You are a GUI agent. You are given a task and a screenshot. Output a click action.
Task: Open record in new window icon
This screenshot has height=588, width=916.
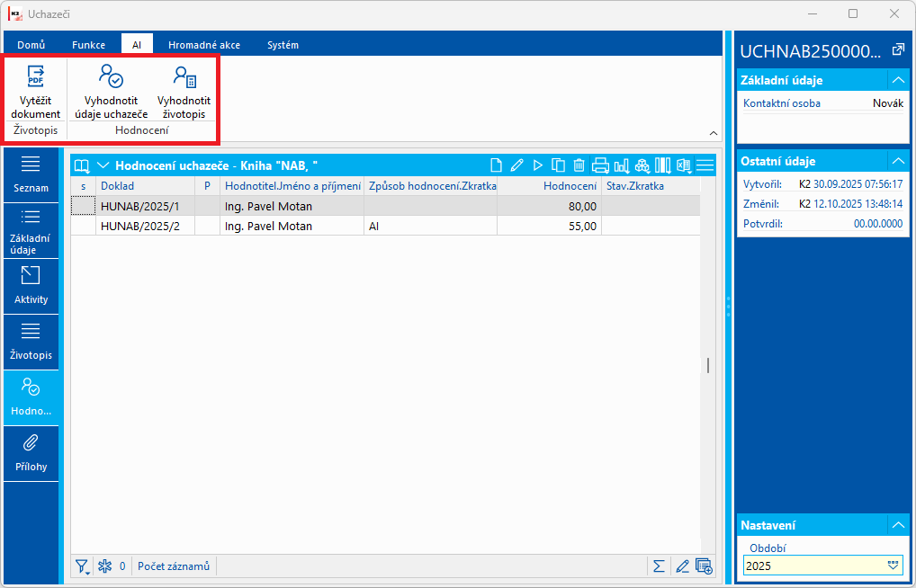click(x=898, y=51)
